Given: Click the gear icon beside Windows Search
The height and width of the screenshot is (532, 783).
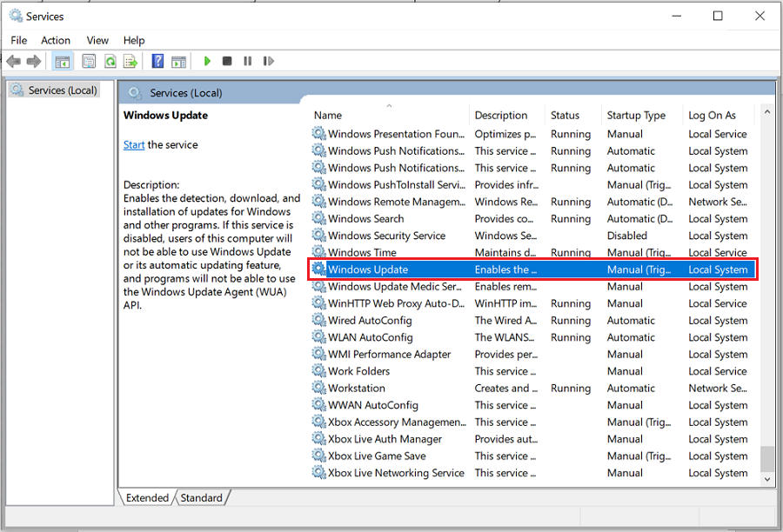Looking at the screenshot, I should coord(318,218).
